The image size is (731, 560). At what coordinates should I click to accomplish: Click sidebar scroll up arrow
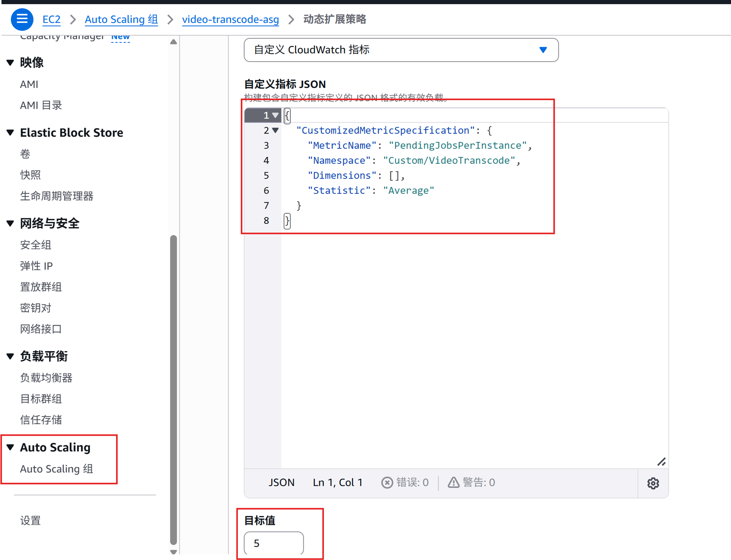(174, 42)
